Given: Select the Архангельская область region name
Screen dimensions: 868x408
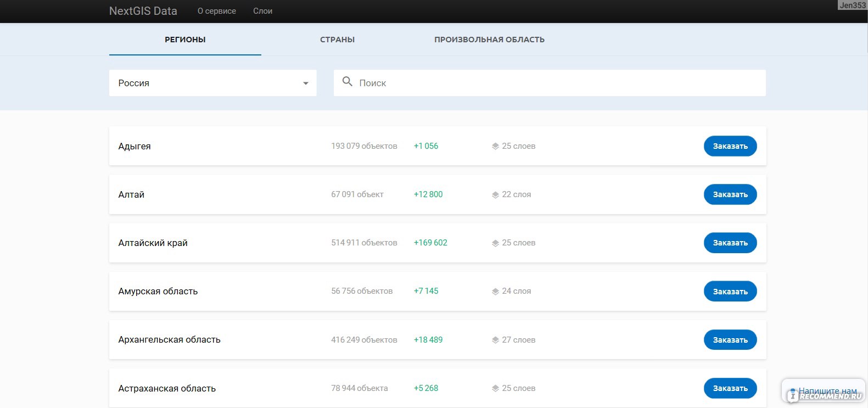Looking at the screenshot, I should 169,339.
